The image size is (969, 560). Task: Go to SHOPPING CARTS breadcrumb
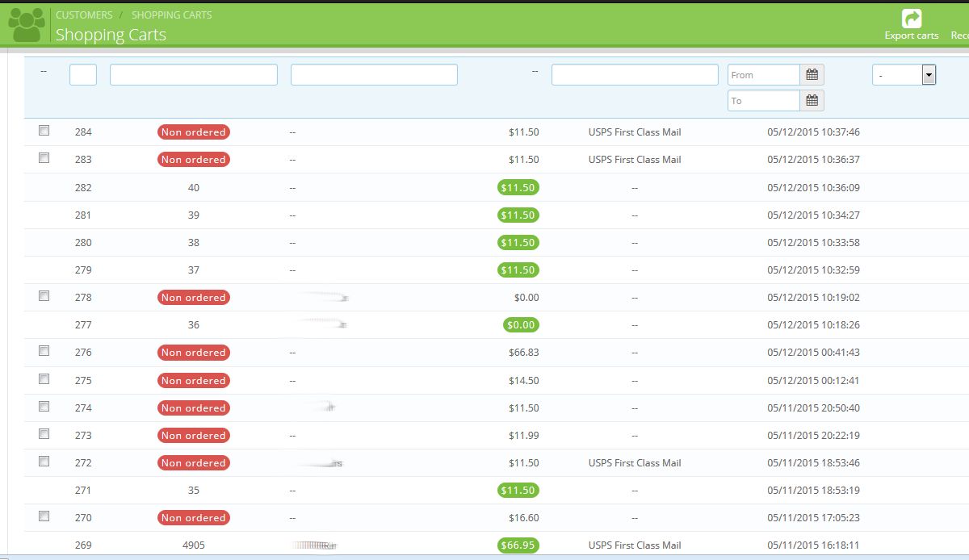[172, 15]
